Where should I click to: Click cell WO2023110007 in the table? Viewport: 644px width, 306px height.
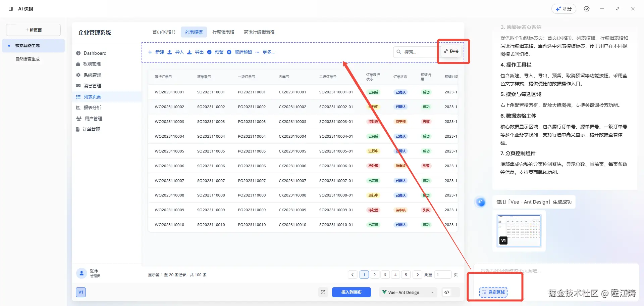(x=169, y=181)
